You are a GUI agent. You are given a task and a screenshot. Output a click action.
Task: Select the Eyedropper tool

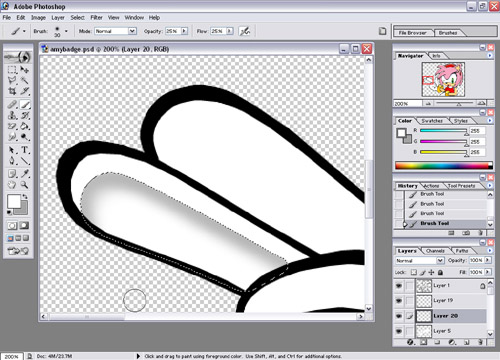click(x=24, y=174)
